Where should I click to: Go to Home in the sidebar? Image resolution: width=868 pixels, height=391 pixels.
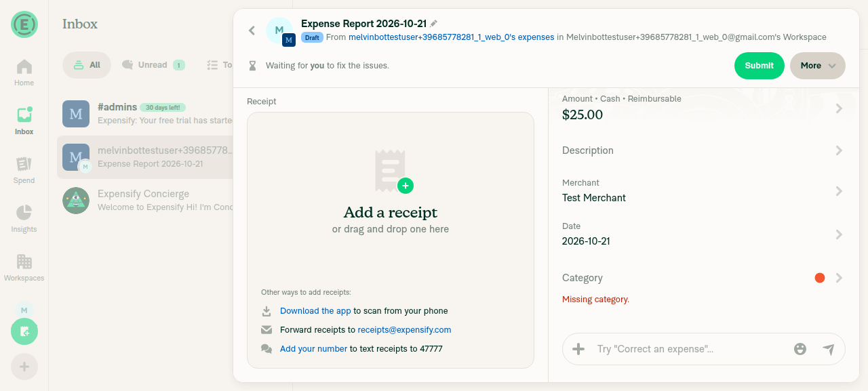[24, 73]
